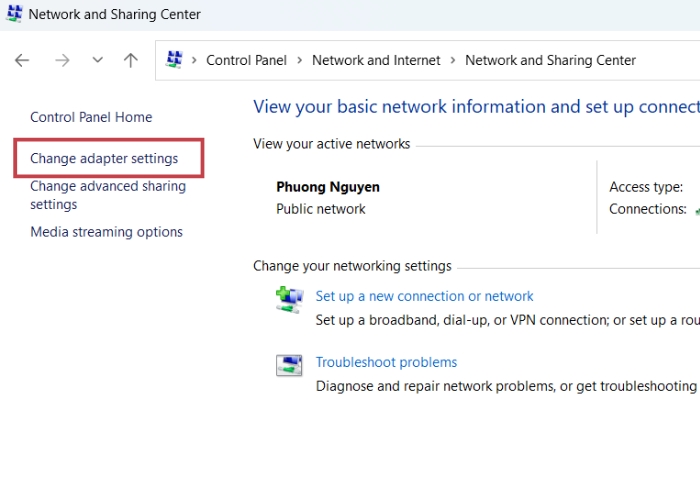Viewport: 700px width, 500px height.
Task: Click the title bar Network and Sharing Center icon
Action: [14, 15]
